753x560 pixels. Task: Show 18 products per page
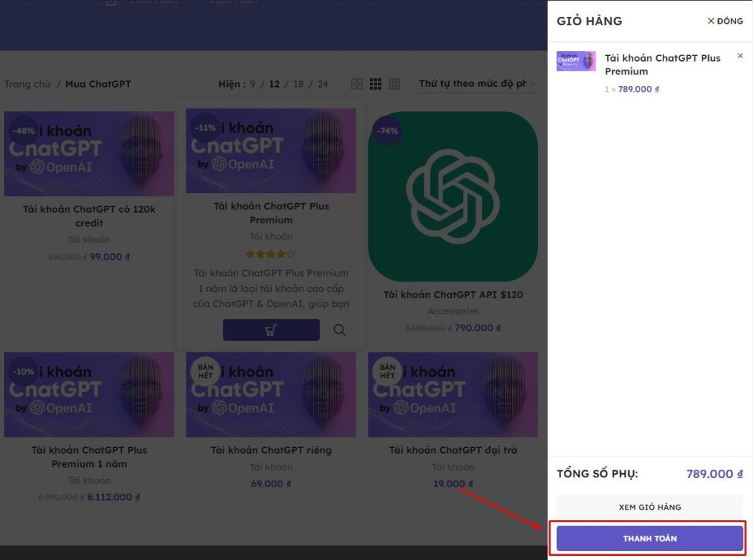click(x=298, y=84)
